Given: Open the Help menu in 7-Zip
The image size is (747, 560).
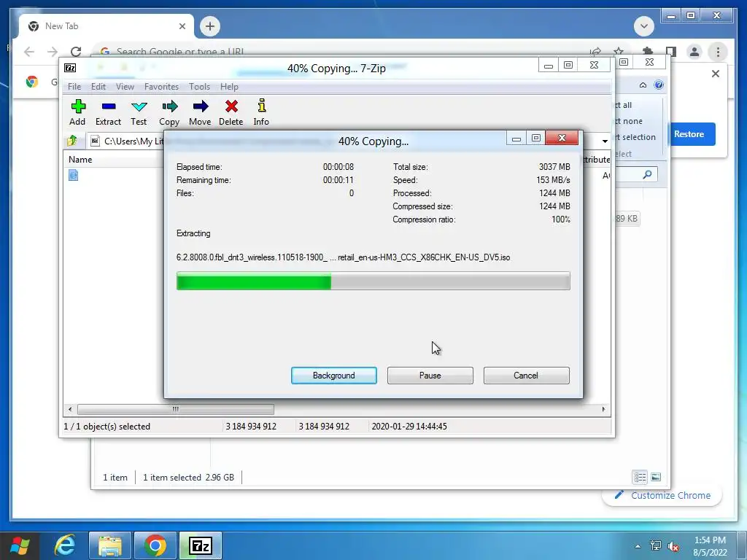Looking at the screenshot, I should [x=229, y=87].
